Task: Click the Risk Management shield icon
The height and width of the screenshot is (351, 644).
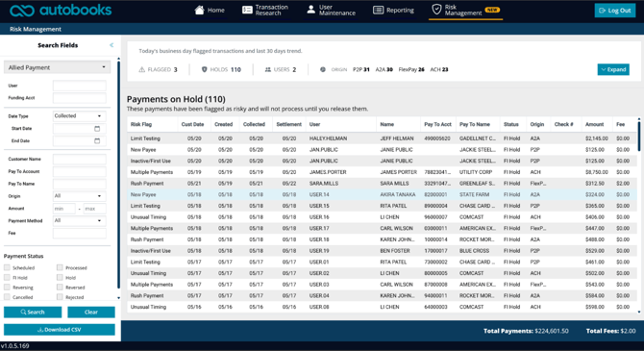Action: pos(436,10)
